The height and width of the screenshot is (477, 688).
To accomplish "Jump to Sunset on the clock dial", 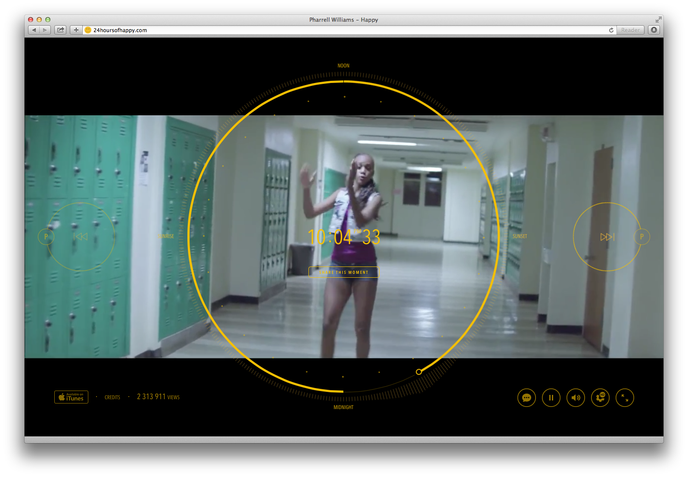I will point(520,237).
